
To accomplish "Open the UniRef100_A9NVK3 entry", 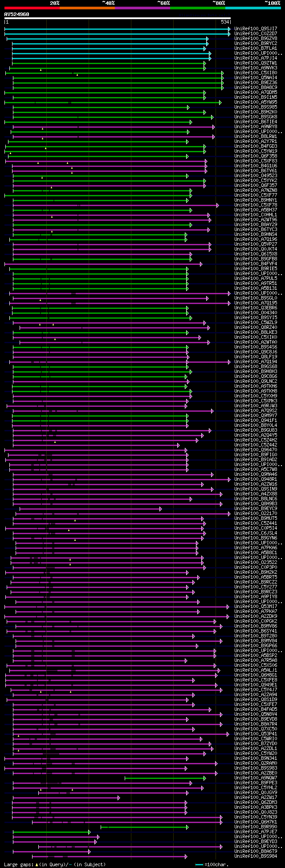I will click(256, 68).
